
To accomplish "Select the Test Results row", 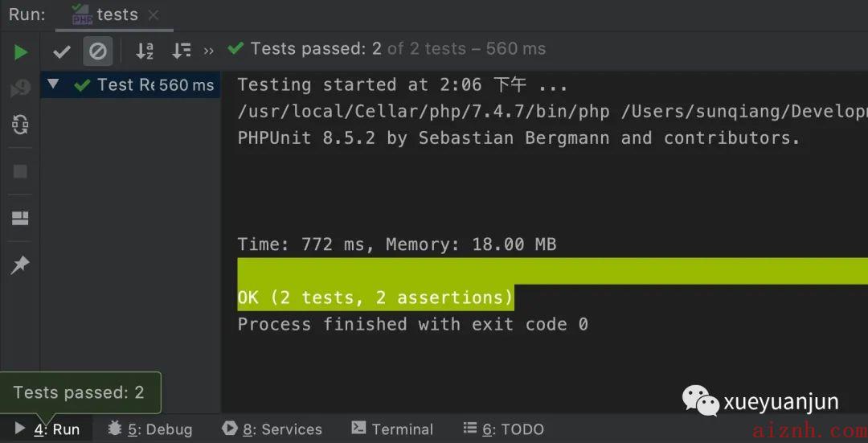I will (x=131, y=84).
